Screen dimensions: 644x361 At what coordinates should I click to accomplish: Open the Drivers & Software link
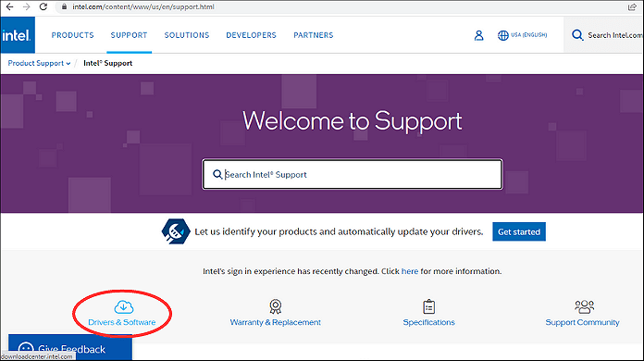tap(122, 322)
